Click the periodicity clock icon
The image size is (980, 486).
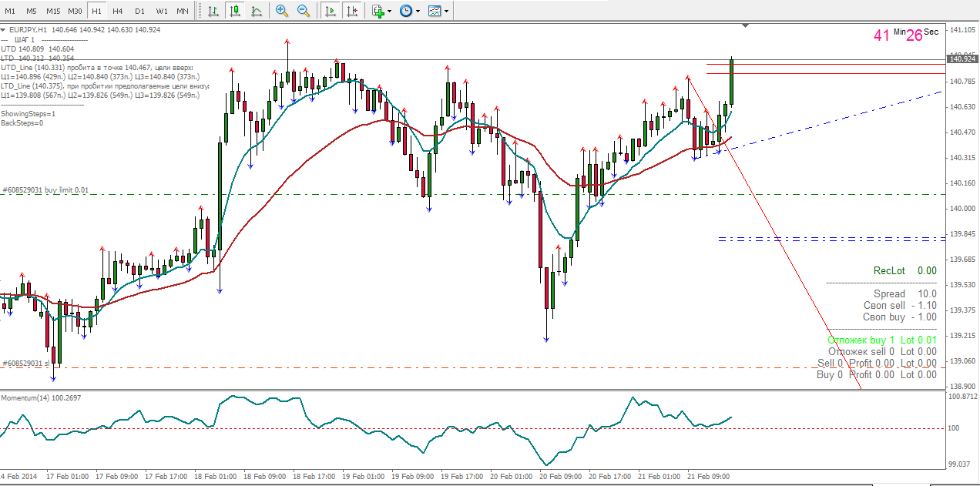406,11
